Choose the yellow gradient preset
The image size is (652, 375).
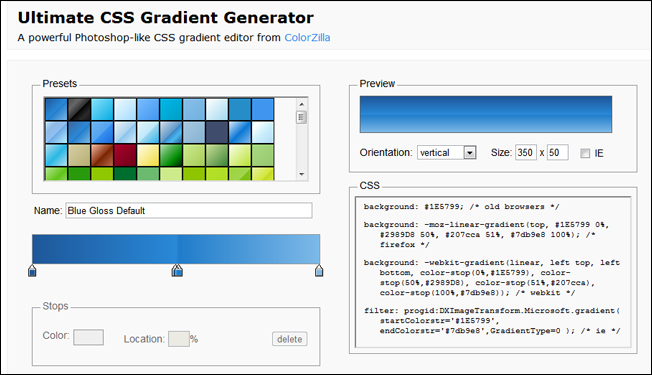coord(148,155)
